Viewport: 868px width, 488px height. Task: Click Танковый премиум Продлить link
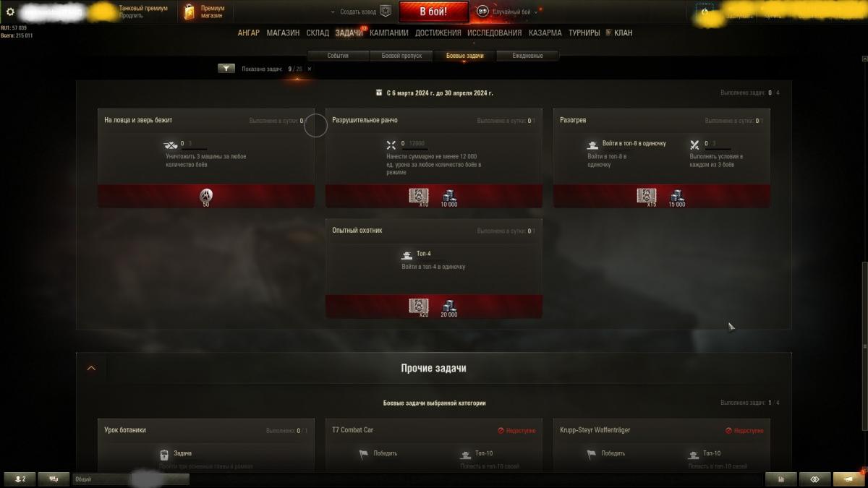(143, 12)
